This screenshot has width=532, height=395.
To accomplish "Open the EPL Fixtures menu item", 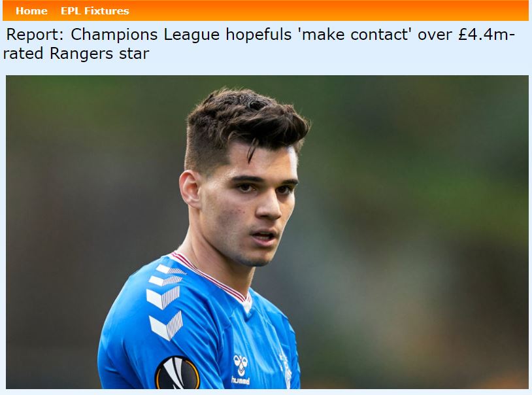I will [95, 11].
